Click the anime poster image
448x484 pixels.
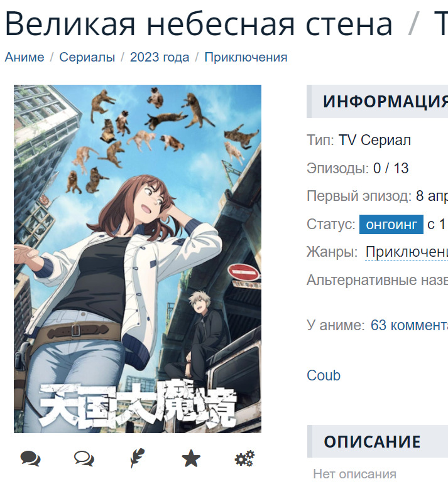click(x=138, y=259)
